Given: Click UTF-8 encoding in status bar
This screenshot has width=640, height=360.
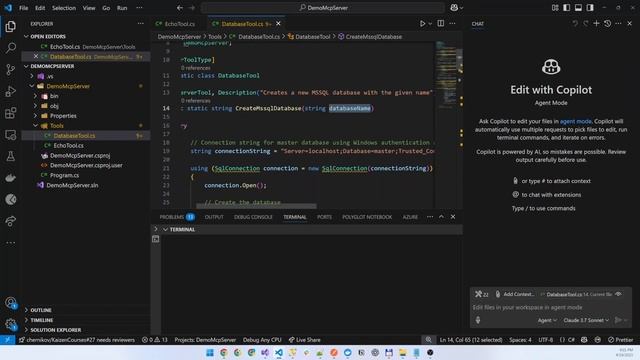Looking at the screenshot, I should click(x=545, y=340).
